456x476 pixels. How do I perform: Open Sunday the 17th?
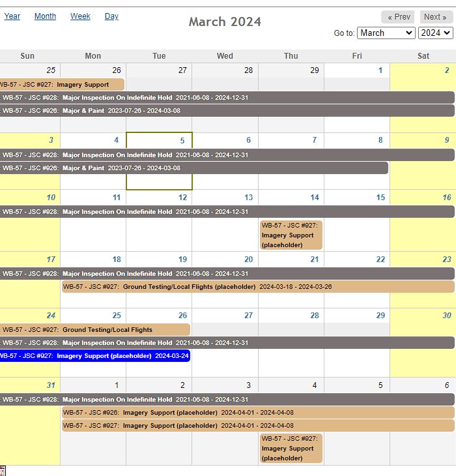coord(51,260)
